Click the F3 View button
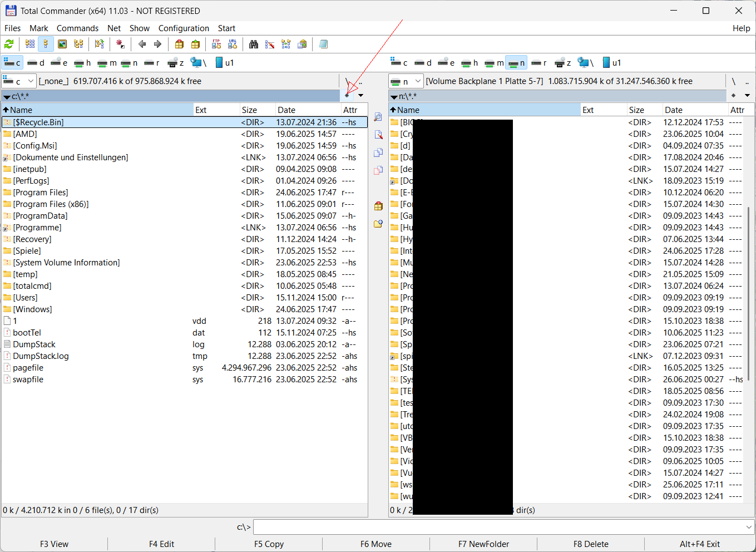 [x=54, y=544]
